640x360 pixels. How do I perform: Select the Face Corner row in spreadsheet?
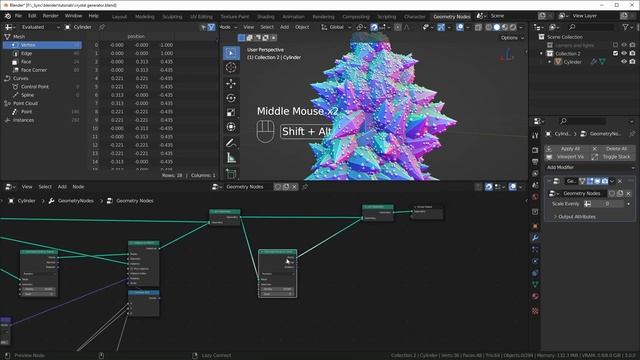[42, 70]
